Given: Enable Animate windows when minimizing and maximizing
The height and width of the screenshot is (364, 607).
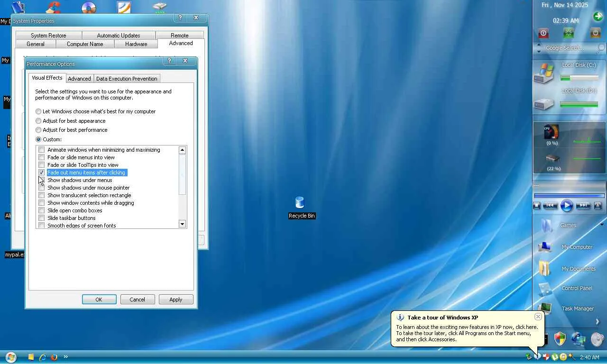Looking at the screenshot, I should click(42, 150).
